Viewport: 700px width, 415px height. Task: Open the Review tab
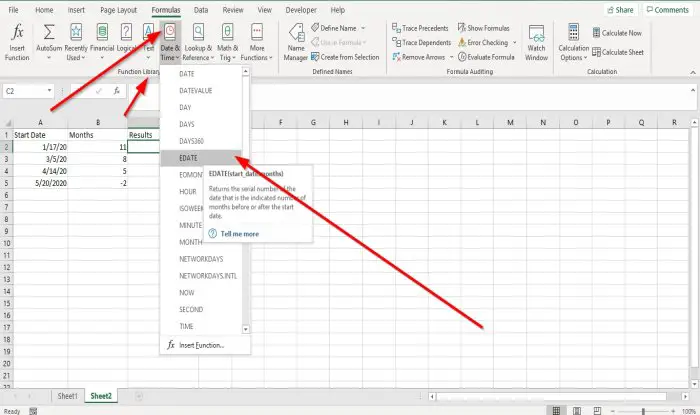(x=233, y=10)
